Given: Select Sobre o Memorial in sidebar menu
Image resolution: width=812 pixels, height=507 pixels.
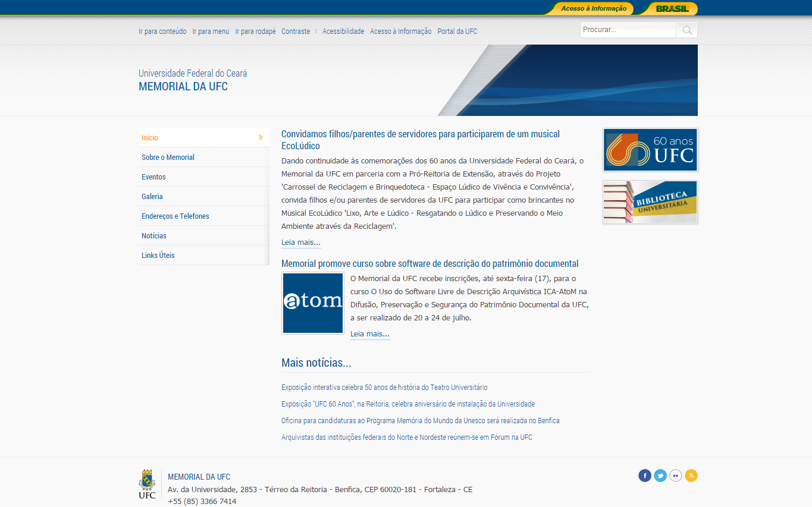Looking at the screenshot, I should pyautogui.click(x=168, y=158).
